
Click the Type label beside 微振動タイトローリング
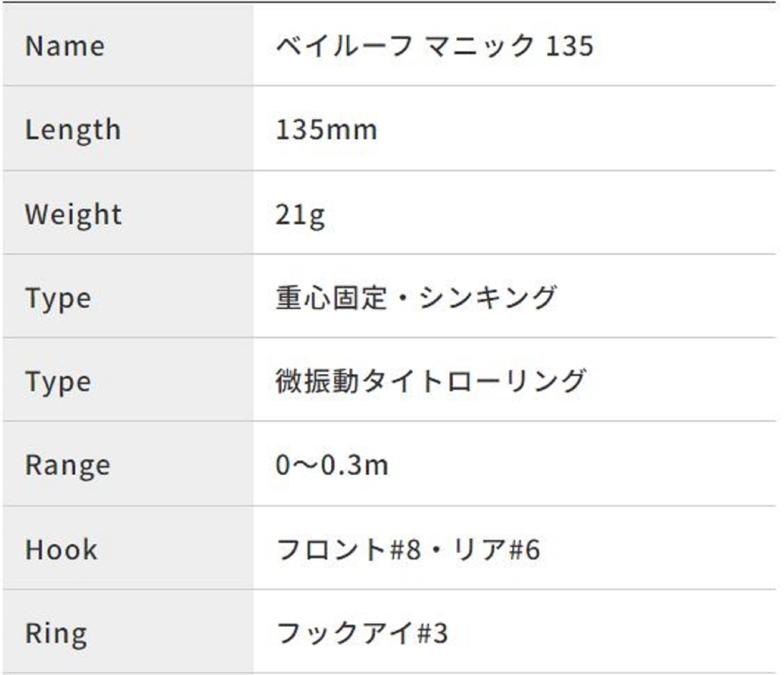coord(58,383)
